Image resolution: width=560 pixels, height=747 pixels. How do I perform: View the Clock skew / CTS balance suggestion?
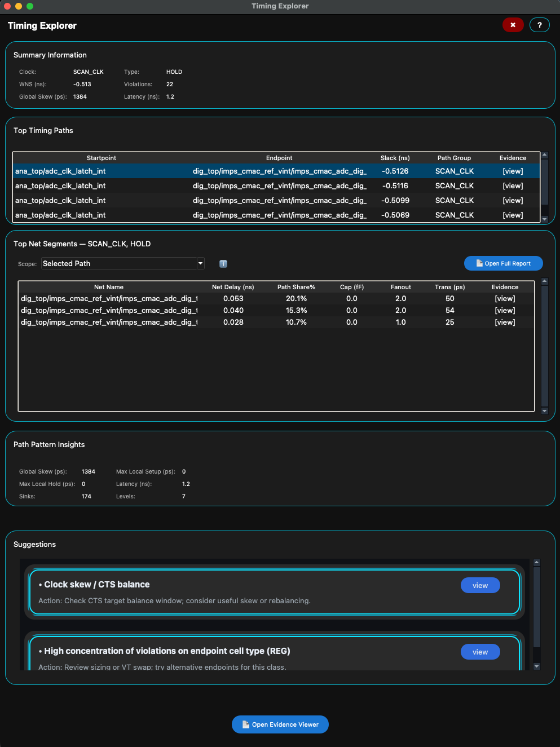480,585
